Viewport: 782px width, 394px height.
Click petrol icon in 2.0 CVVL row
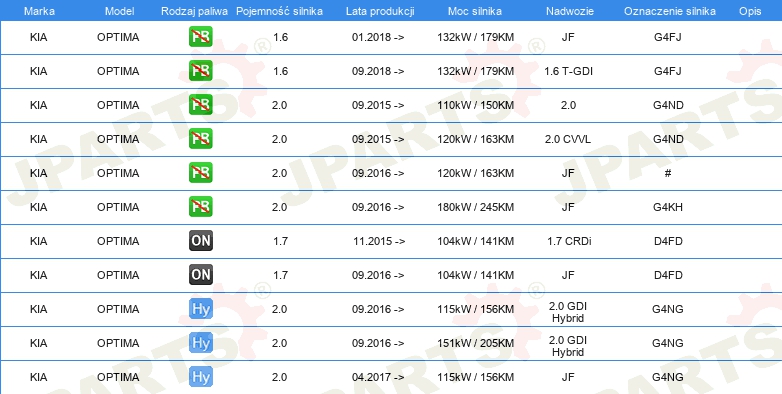point(200,139)
